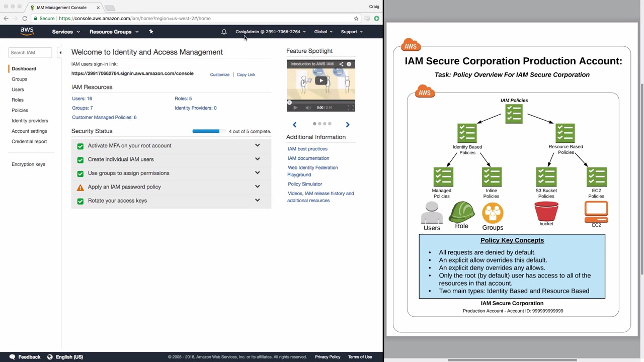Open Policies in the IAM sidebar
The width and height of the screenshot is (644, 362).
20,110
